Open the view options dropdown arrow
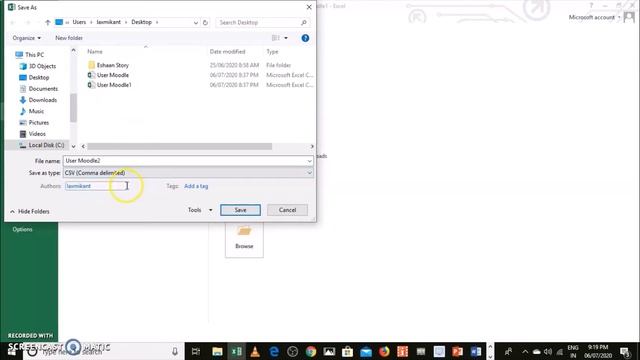Screen dimensions: 640x360 coord(286,38)
